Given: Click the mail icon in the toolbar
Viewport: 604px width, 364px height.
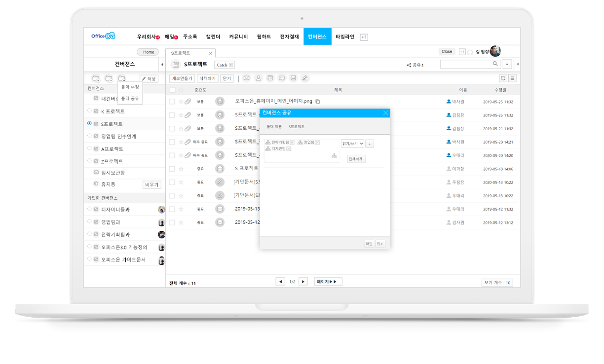Looking at the screenshot, I should (246, 78).
